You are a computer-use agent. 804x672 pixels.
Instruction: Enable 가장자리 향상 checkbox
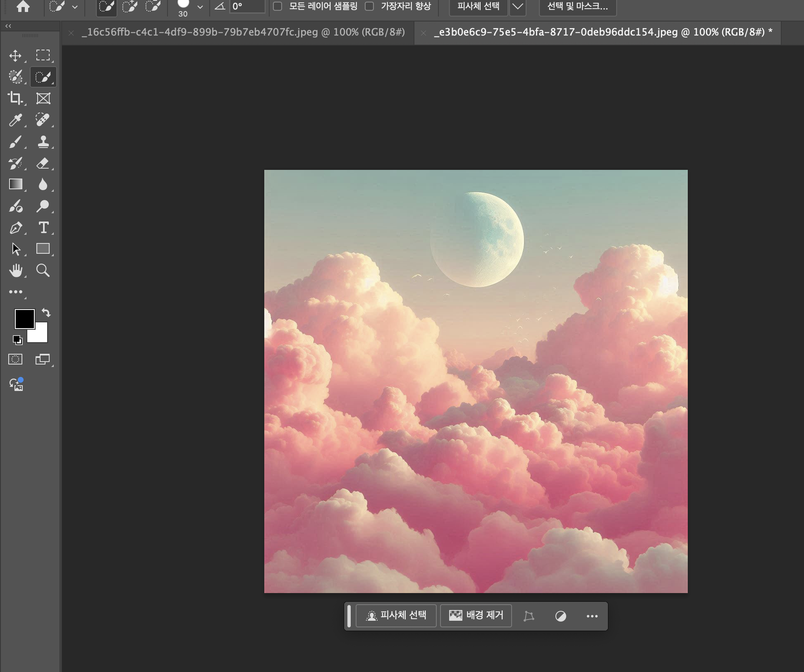coord(370,6)
